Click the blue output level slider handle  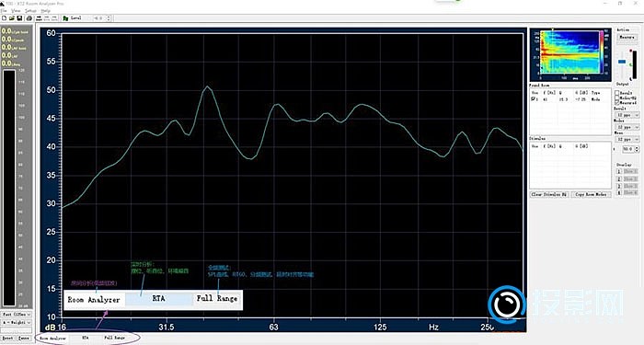pos(622,62)
